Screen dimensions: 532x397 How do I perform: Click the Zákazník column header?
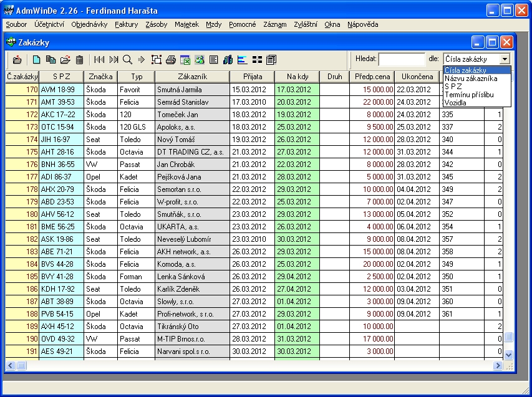click(x=192, y=77)
